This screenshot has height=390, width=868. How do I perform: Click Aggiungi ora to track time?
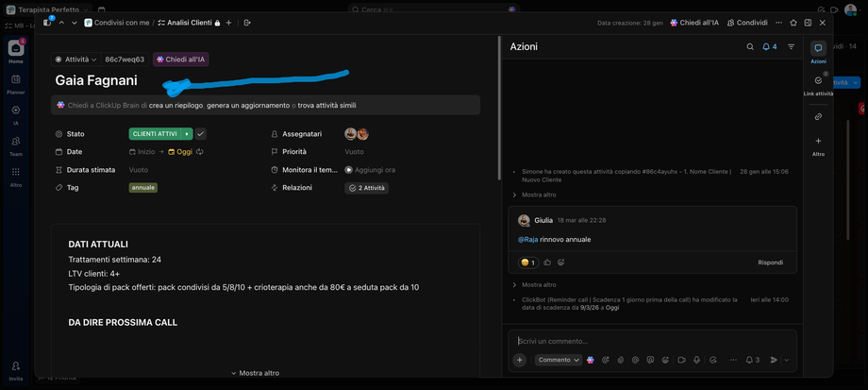click(x=370, y=170)
